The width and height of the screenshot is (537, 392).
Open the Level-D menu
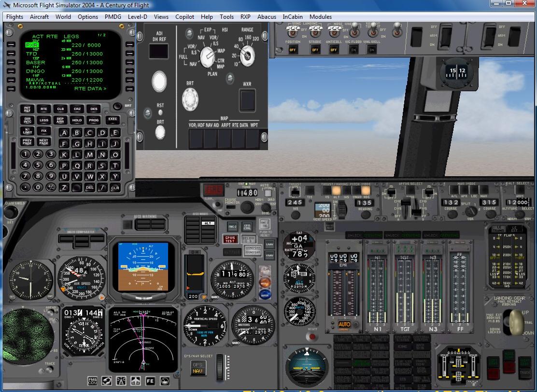(137, 17)
